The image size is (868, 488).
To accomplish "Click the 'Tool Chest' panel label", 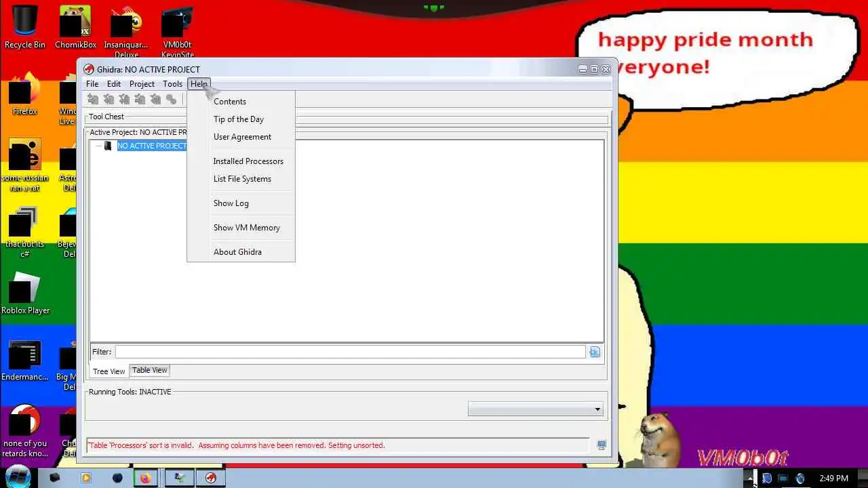I will [106, 117].
